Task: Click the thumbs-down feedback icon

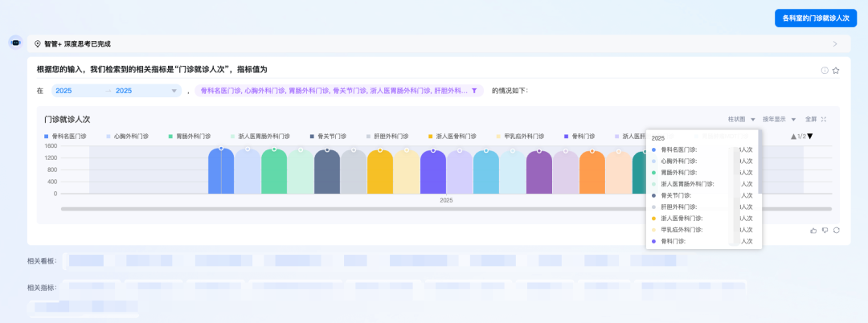Action: (825, 230)
